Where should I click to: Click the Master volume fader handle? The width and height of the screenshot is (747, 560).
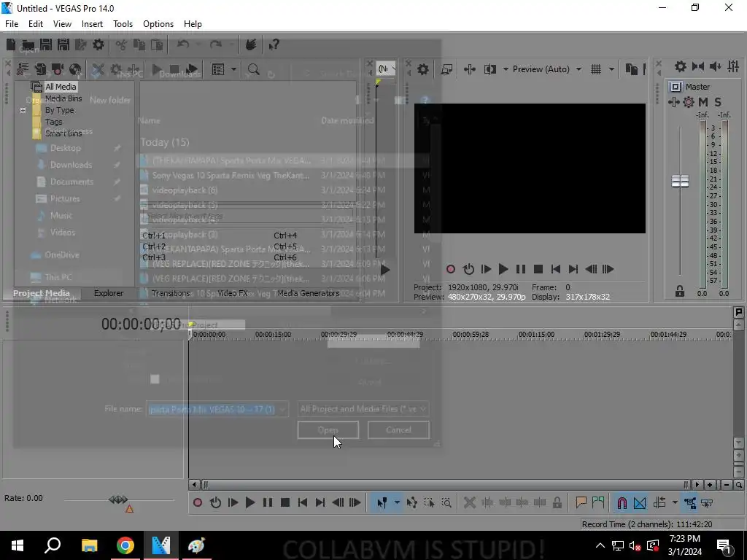pos(680,182)
